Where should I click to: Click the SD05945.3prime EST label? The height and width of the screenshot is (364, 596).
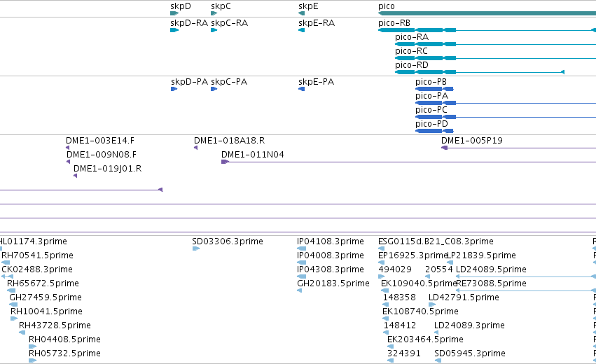tap(470, 354)
